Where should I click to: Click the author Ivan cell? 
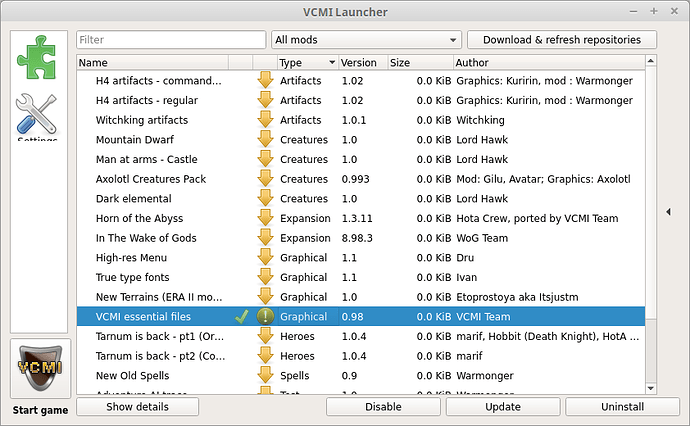[466, 277]
